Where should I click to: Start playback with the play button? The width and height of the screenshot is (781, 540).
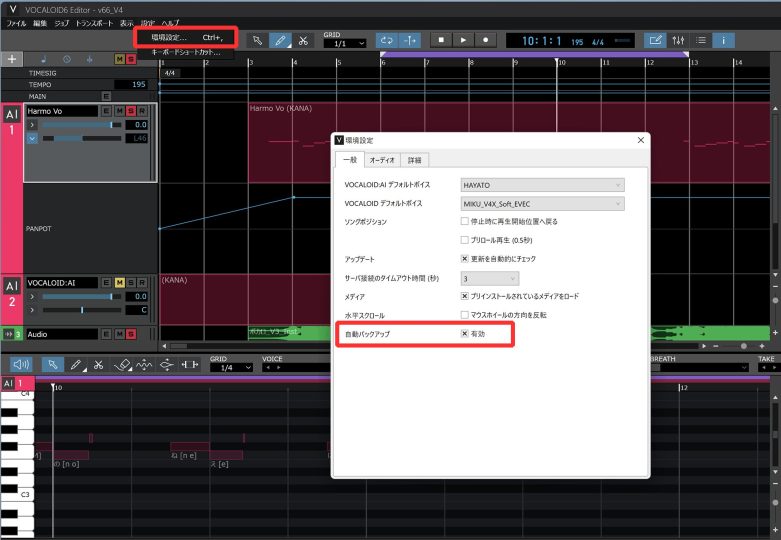[463, 40]
